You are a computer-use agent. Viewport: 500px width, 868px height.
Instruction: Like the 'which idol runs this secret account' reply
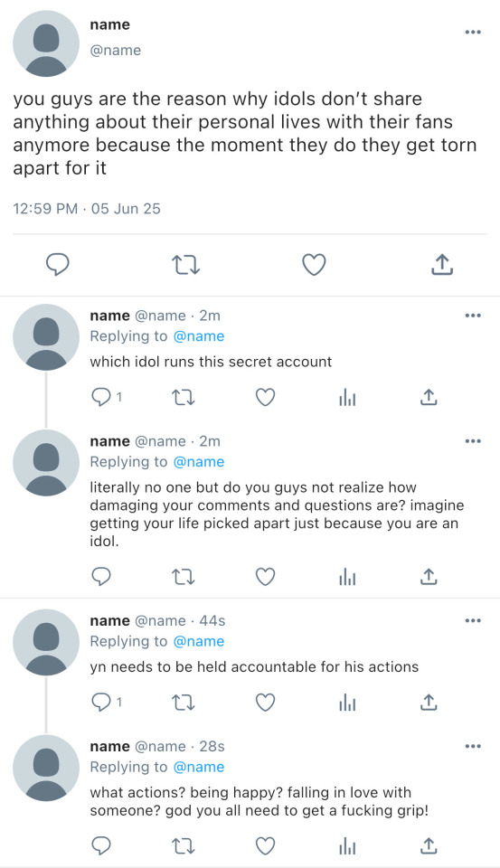[265, 397]
